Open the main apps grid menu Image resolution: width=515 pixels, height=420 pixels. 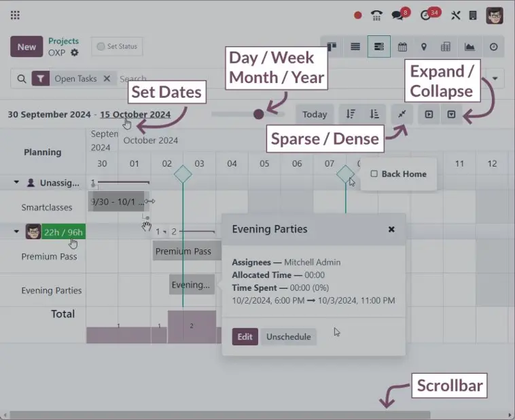click(15, 15)
